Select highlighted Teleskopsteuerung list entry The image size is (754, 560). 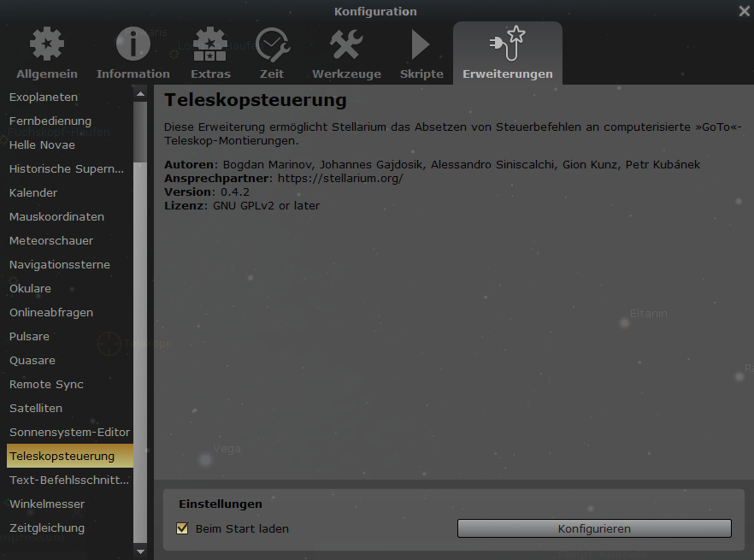[x=70, y=456]
